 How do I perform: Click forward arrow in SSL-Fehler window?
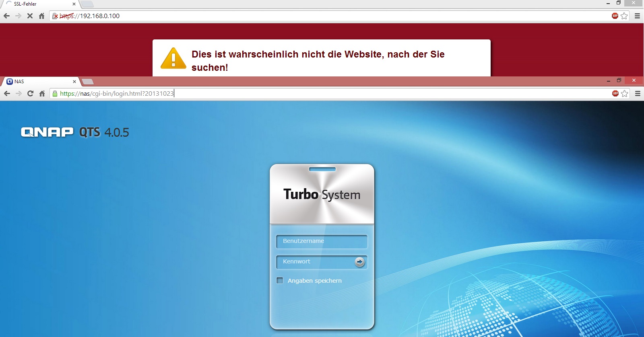(18, 16)
